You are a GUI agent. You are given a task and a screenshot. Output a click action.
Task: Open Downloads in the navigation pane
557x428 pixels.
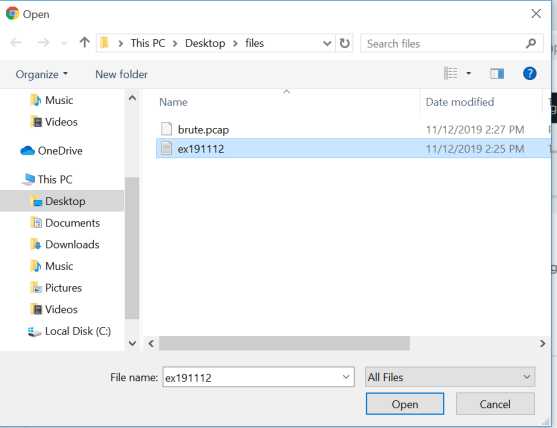(65, 244)
